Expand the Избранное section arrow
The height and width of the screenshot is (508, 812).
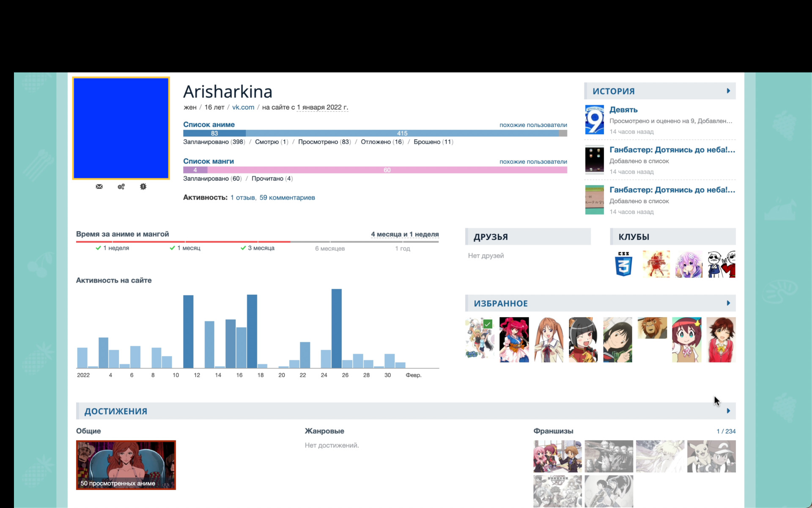[x=728, y=303]
